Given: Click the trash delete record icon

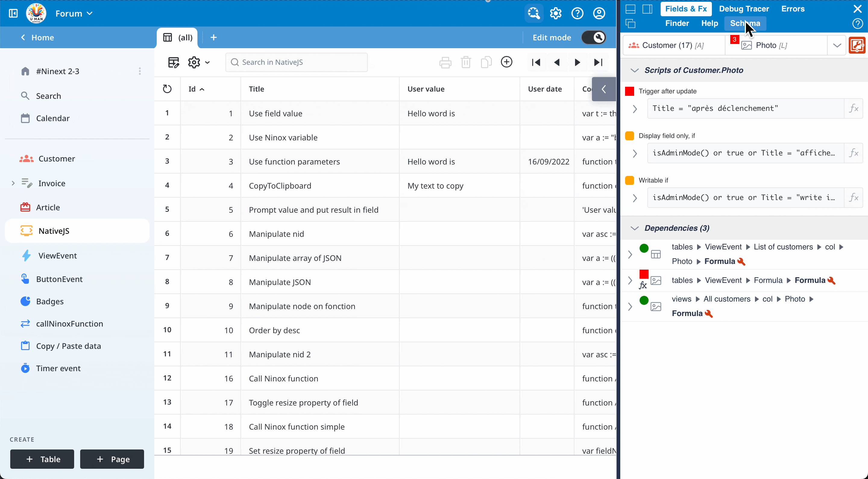Looking at the screenshot, I should (466, 62).
